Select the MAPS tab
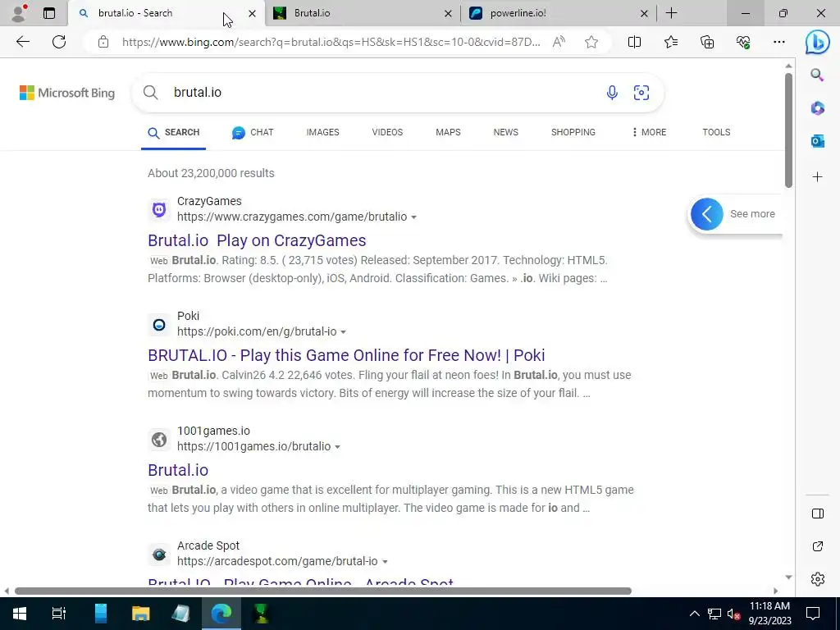The image size is (840, 630). 448,132
